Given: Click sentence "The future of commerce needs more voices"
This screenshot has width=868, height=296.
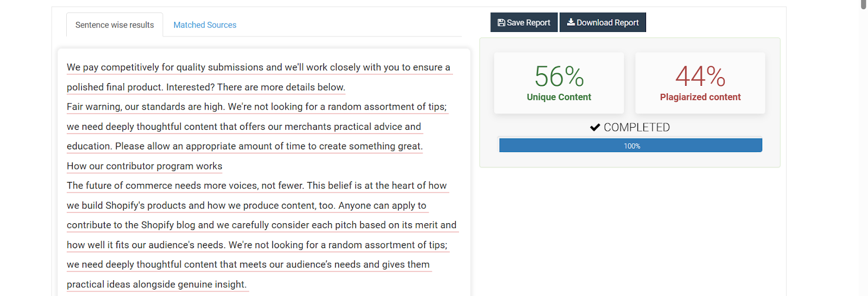Looking at the screenshot, I should pyautogui.click(x=184, y=186).
